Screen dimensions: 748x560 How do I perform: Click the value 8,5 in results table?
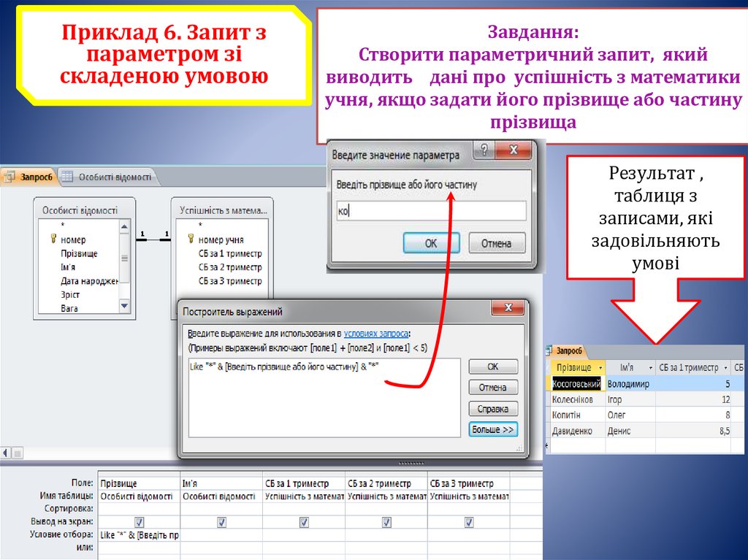click(x=694, y=431)
